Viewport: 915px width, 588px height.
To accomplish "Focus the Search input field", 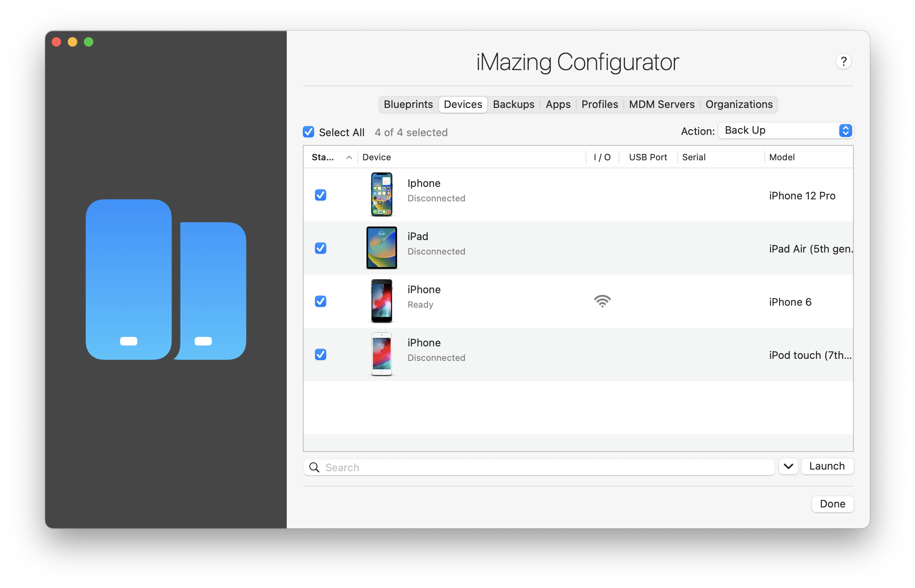I will [539, 467].
